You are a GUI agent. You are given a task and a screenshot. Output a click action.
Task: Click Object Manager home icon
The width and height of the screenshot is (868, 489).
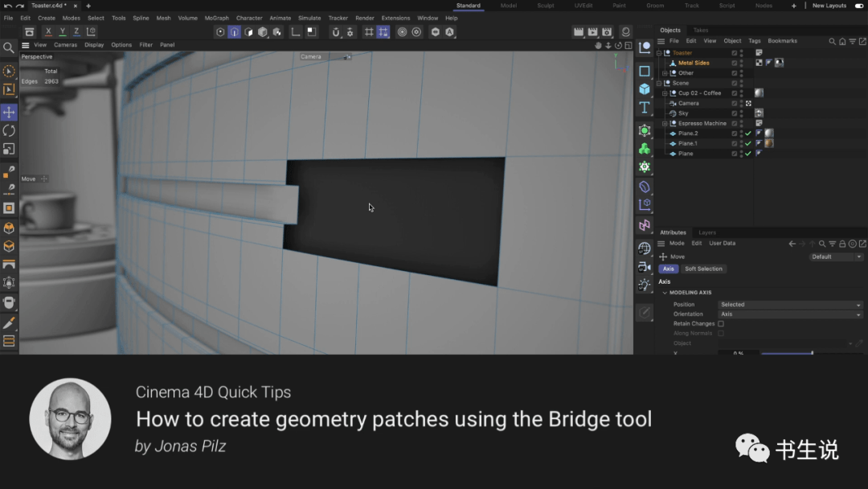point(842,41)
